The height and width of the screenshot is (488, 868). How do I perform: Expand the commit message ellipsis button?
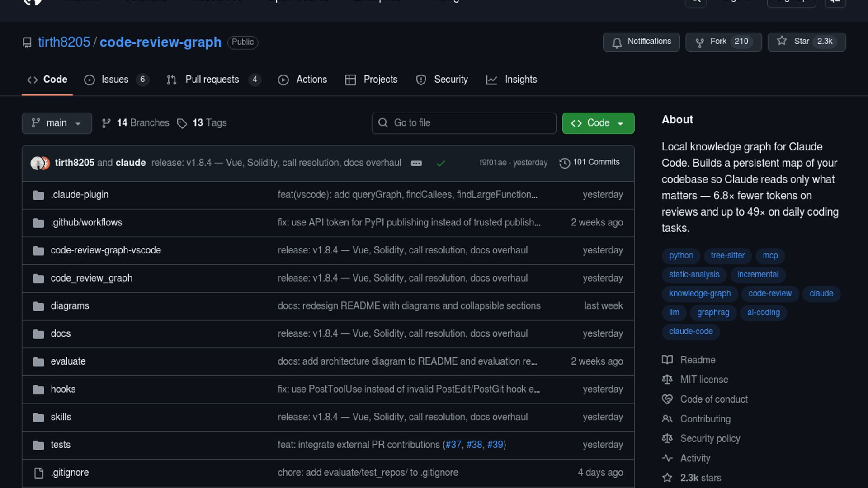[416, 164]
